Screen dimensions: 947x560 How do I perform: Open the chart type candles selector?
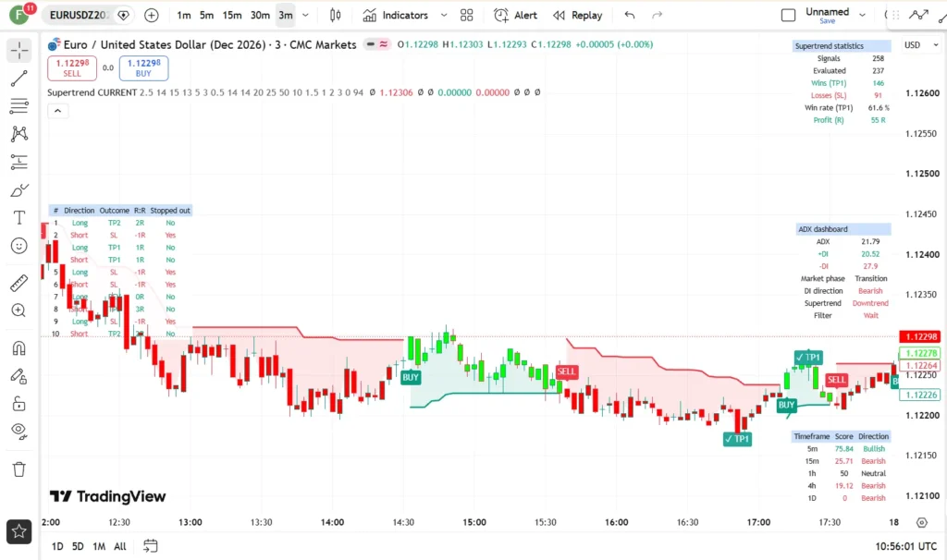[335, 16]
